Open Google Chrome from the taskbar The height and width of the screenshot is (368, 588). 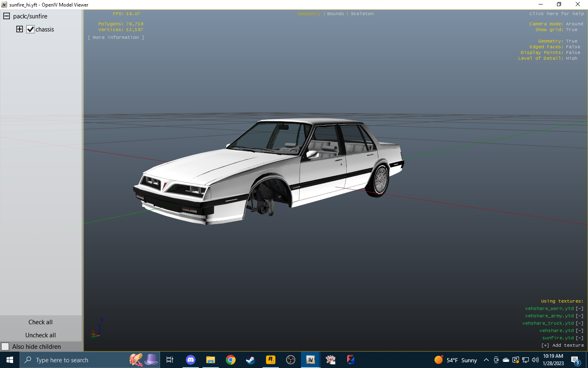pyautogui.click(x=231, y=360)
